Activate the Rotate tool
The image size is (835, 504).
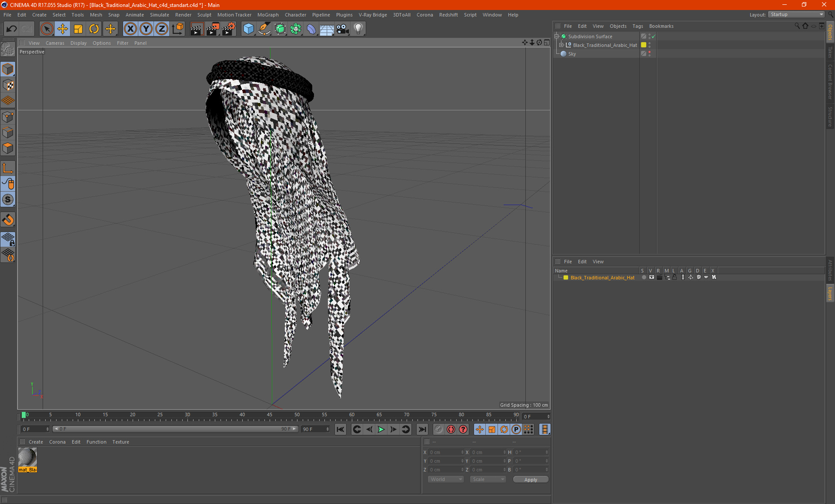click(x=94, y=29)
